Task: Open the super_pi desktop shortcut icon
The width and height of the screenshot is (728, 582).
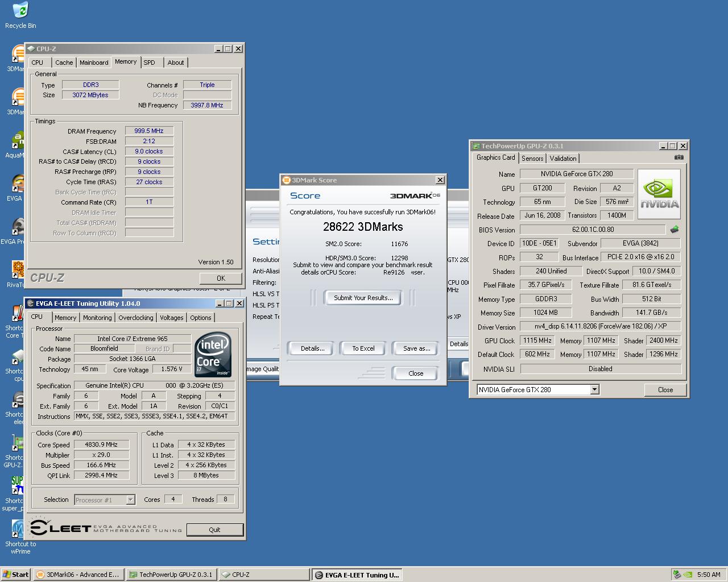Action: (18, 486)
